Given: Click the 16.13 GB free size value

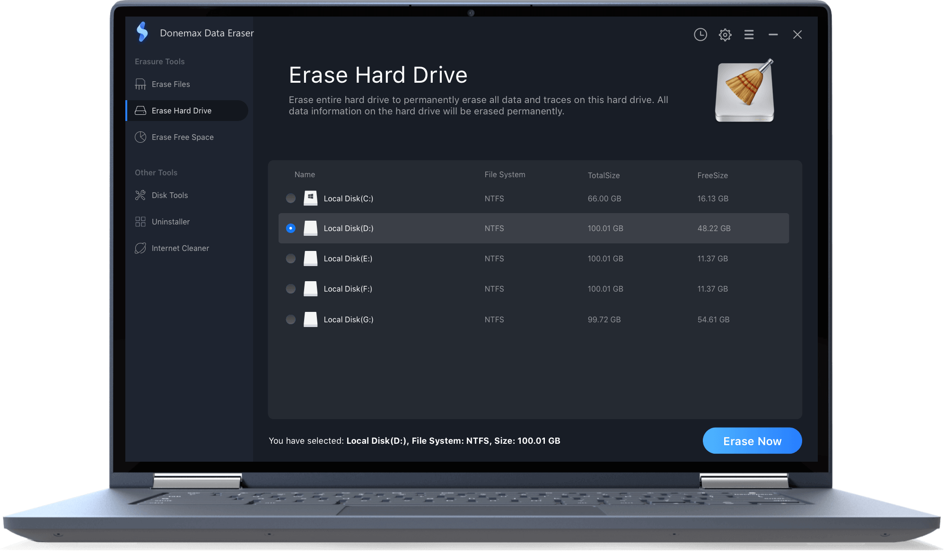Looking at the screenshot, I should point(713,198).
